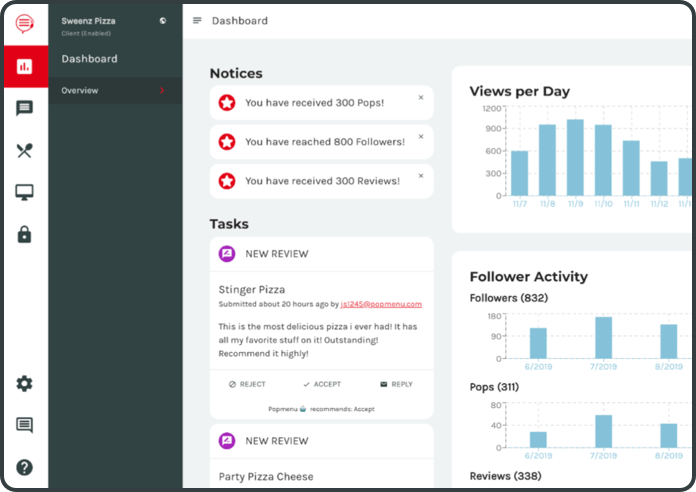The height and width of the screenshot is (492, 696).
Task: Open the red dashboard chart icon
Action: [24, 67]
